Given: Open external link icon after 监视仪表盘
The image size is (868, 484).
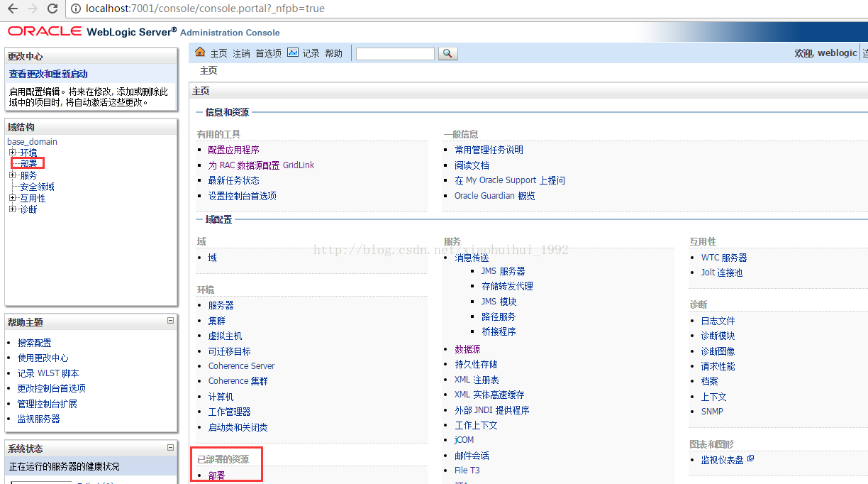Looking at the screenshot, I should [x=750, y=458].
